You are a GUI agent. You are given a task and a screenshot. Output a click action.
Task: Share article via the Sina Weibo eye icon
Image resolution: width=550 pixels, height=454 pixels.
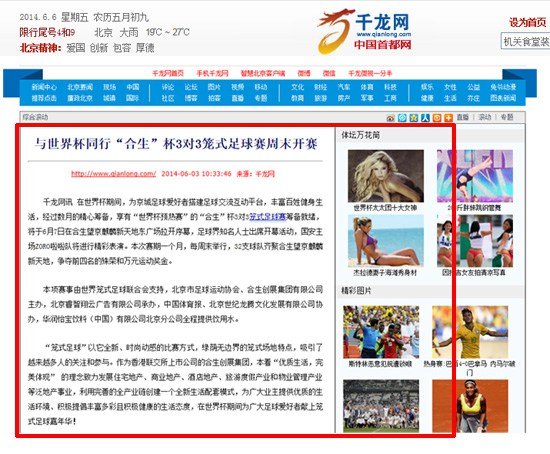pos(390,118)
